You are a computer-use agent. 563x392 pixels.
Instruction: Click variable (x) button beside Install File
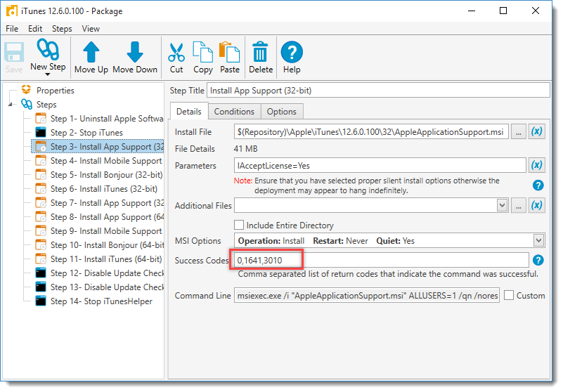537,132
